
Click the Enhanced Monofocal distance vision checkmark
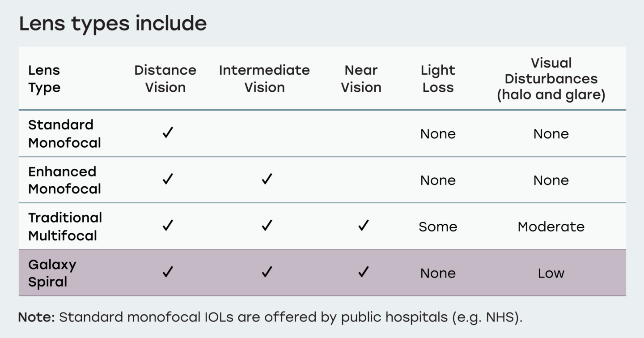(168, 179)
